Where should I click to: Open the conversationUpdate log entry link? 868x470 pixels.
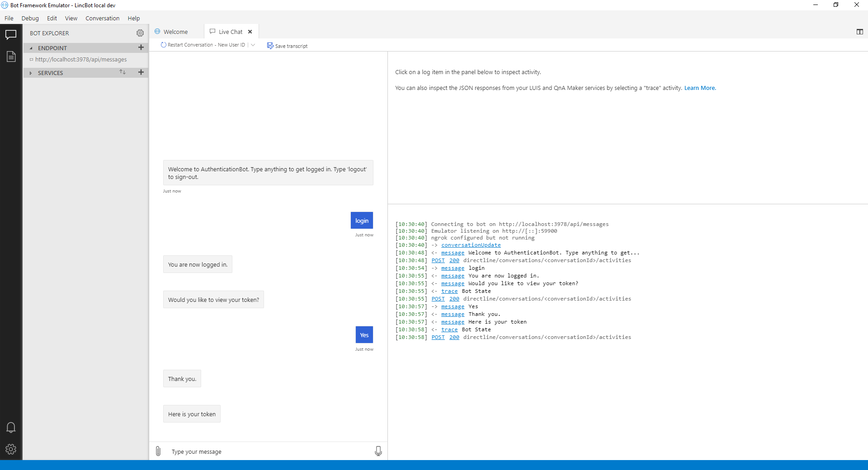[x=471, y=245]
